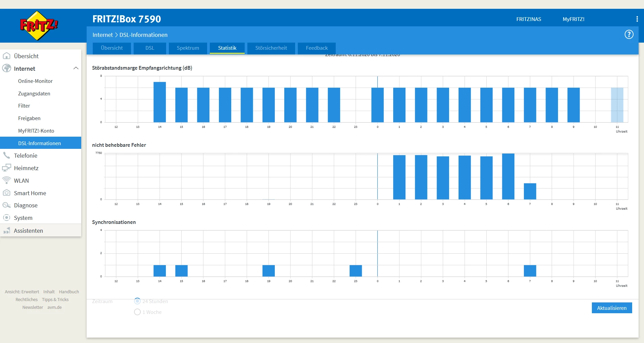Image resolution: width=644 pixels, height=343 pixels.
Task: Toggle the Ansicht: Erweitert view link
Action: 22,292
